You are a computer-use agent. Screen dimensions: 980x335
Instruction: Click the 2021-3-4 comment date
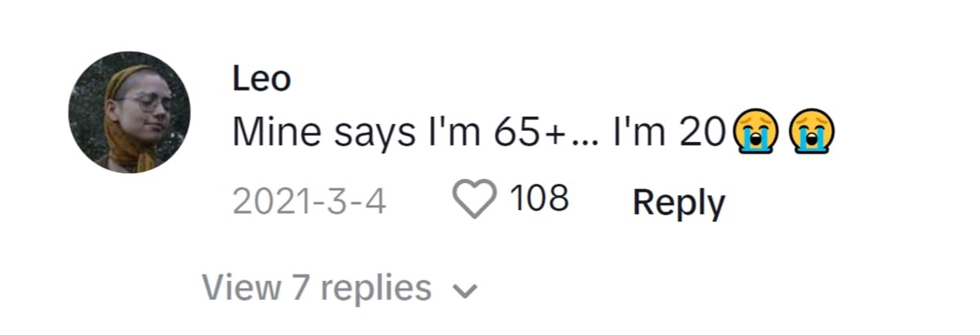(309, 202)
